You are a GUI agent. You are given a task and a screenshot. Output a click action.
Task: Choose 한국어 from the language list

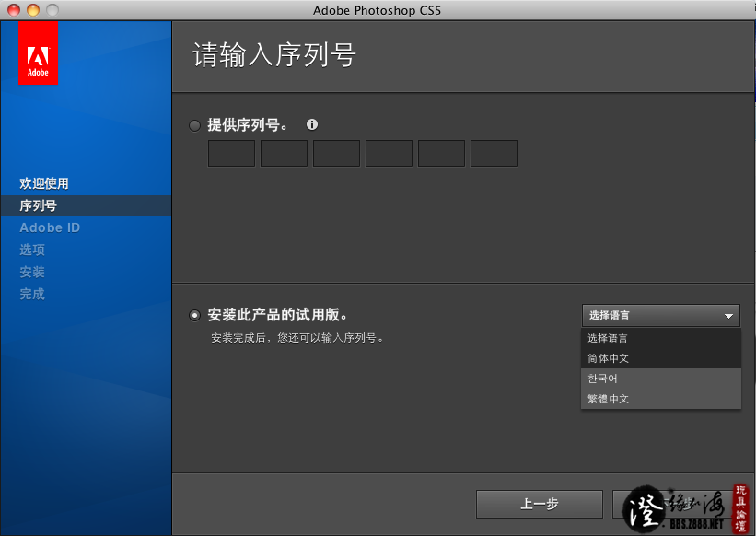(x=661, y=379)
